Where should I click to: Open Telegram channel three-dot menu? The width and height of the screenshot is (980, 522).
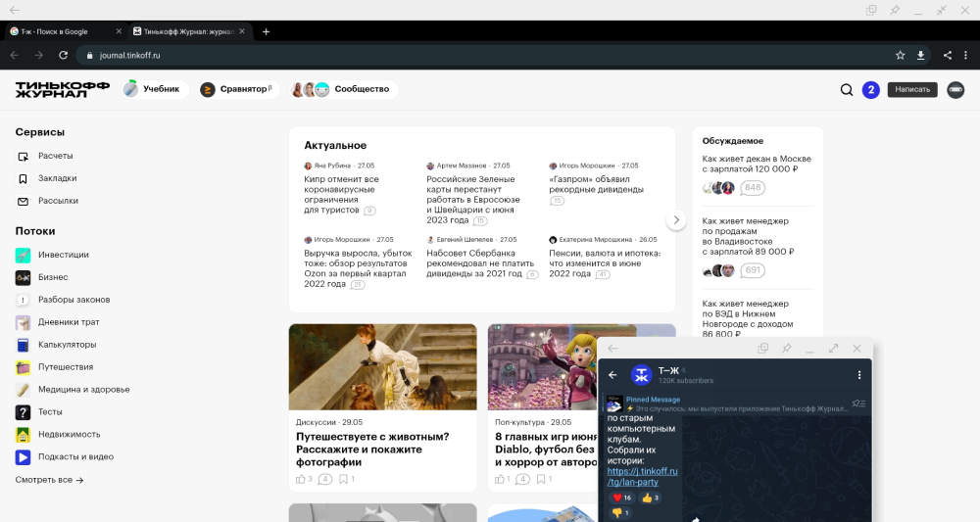coord(859,375)
